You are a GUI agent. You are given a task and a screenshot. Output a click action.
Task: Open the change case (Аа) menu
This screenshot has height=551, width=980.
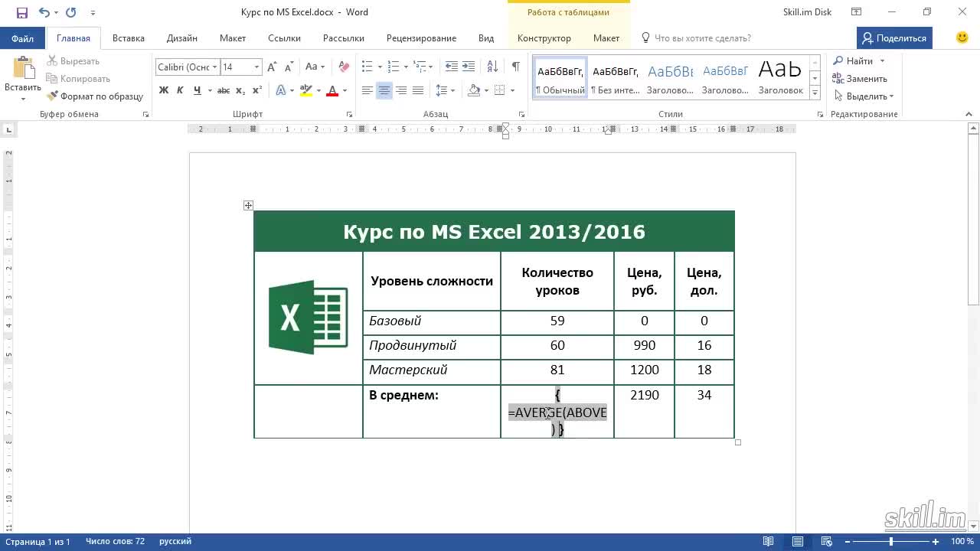(x=315, y=67)
